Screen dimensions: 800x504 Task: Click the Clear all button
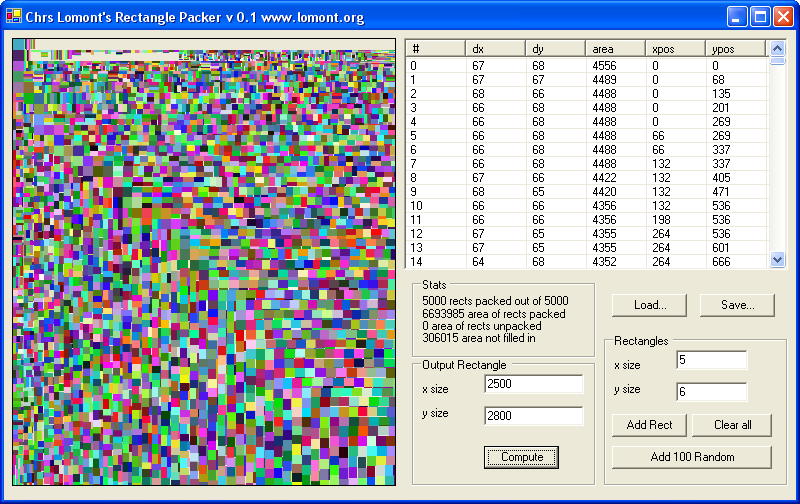[732, 425]
